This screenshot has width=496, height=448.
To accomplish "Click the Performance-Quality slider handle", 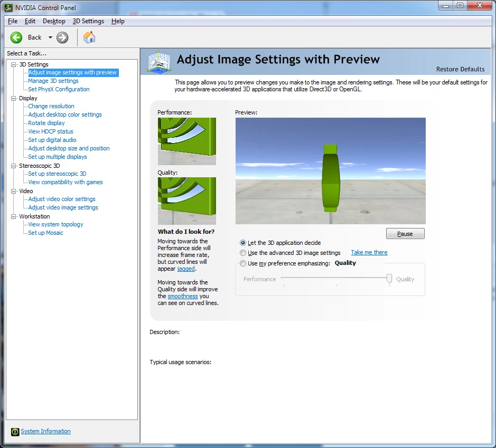I will click(x=389, y=279).
